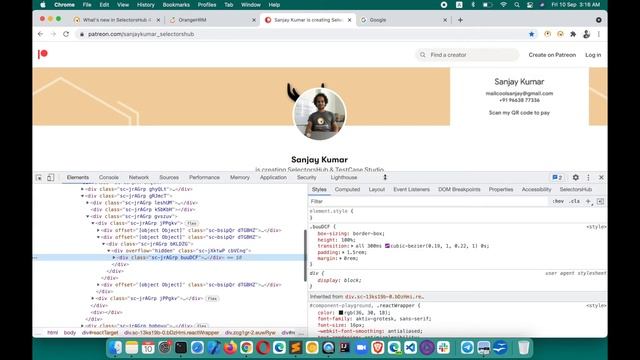
Task: Click the Find a creator search field
Action: tap(467, 55)
